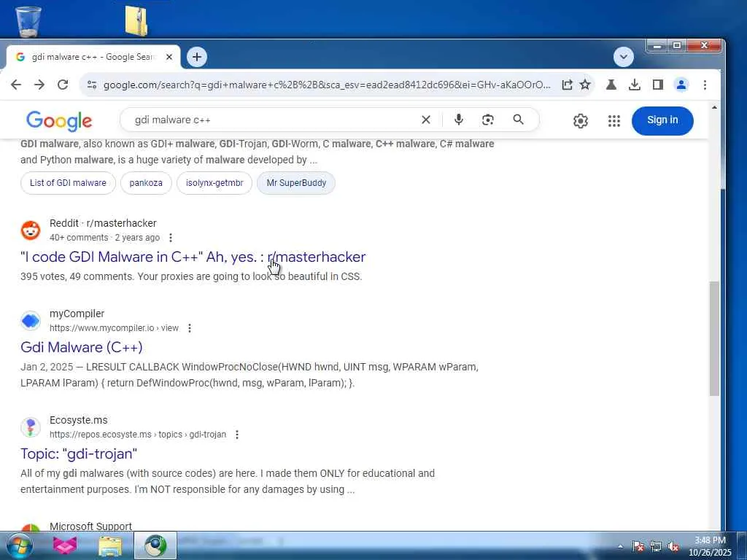Click the mycompiler.io URL breadcrumb
The height and width of the screenshot is (560, 747).
[114, 328]
